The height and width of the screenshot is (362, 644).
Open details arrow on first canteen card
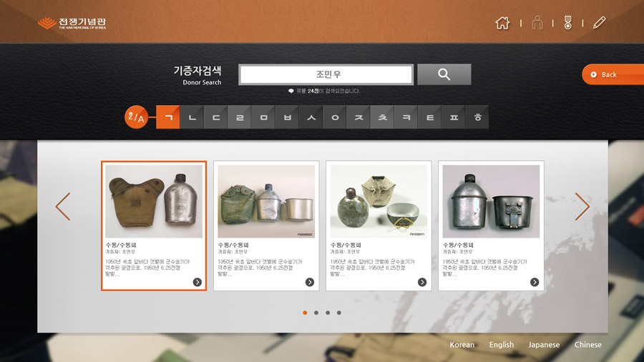point(197,283)
